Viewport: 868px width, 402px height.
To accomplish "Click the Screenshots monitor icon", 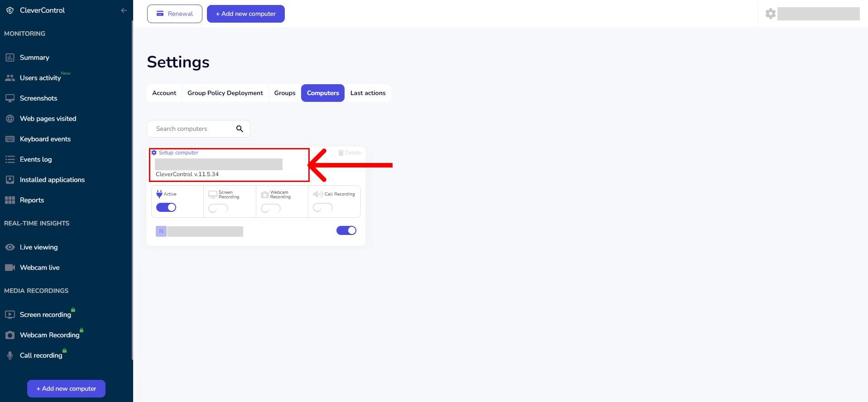I will point(10,98).
